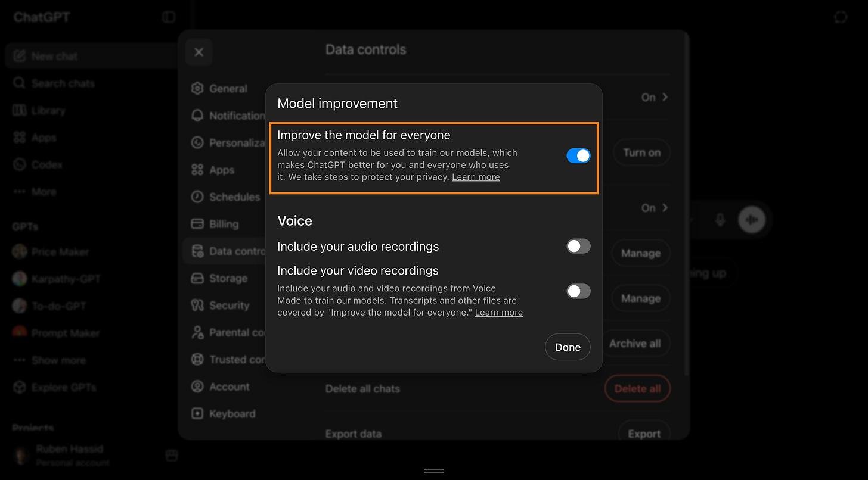This screenshot has width=868, height=480.
Task: Open Learn more link about protecting your privacy
Action: point(476,177)
